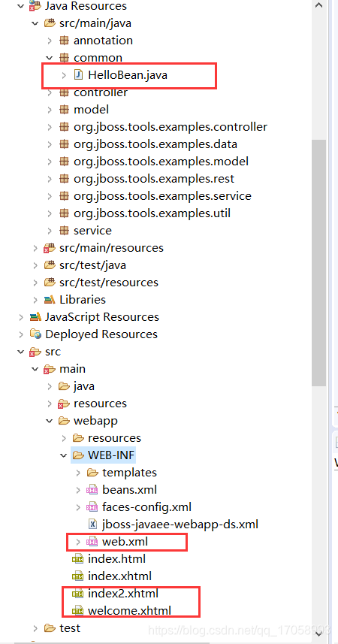The width and height of the screenshot is (338, 644).
Task: Click the templates folder icon
Action: point(93,473)
